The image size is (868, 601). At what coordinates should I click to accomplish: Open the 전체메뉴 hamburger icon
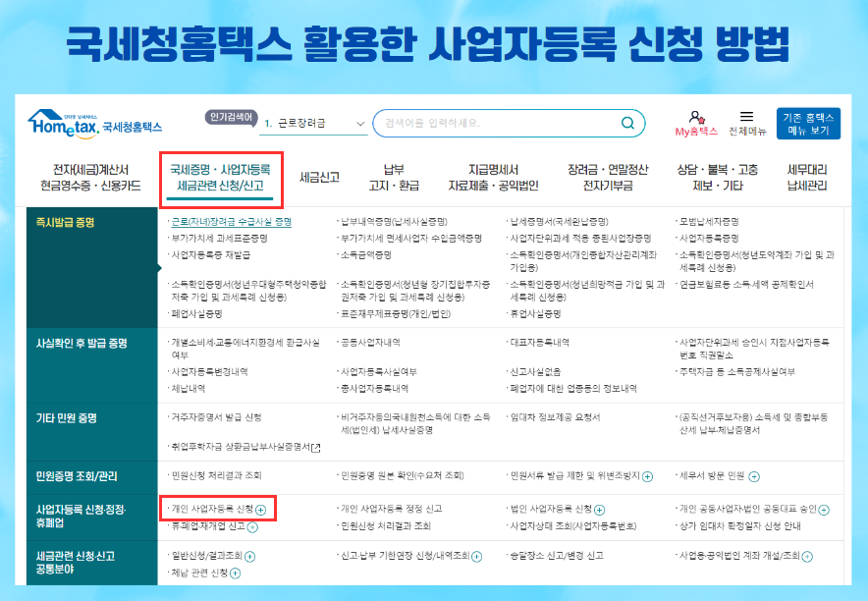(747, 116)
